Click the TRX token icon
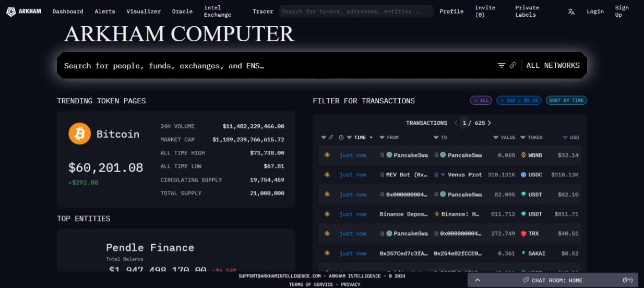The width and height of the screenshot is (644, 288). click(523, 234)
